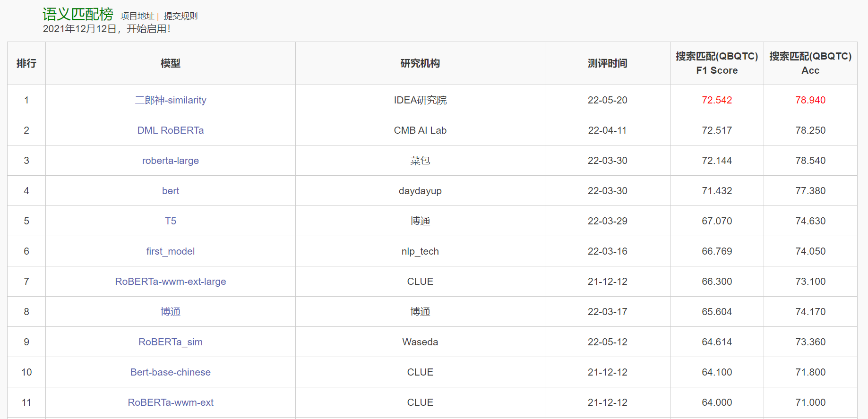Viewport: 868px width, 419px height.
Task: Open the Bert-base-chinese model link
Action: (x=171, y=372)
